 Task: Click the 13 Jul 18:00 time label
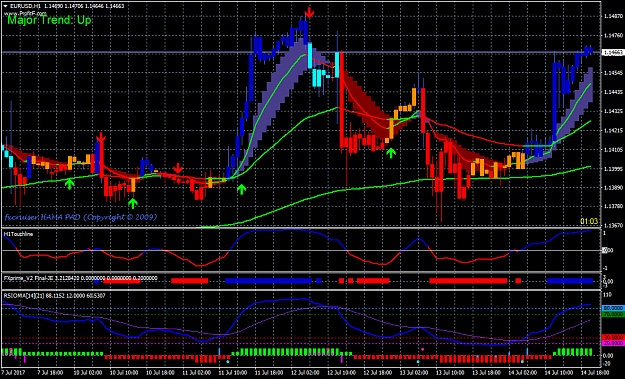488,373
